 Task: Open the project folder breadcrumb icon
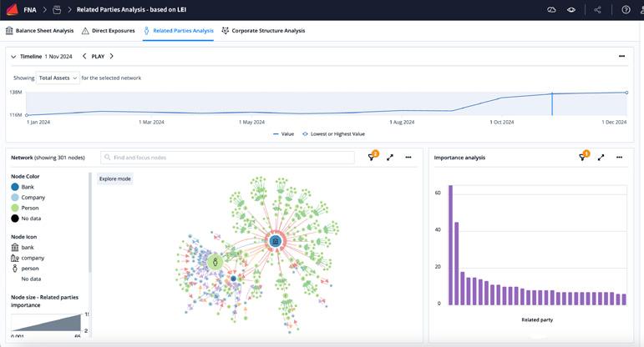point(57,9)
